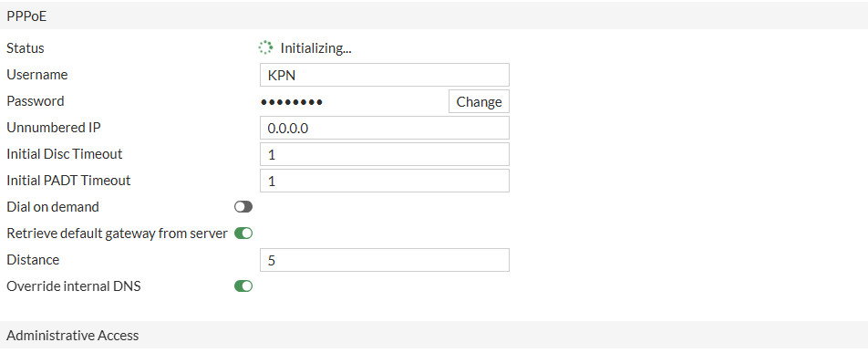868x353 pixels.
Task: Click the Initial Disc Timeout field
Action: pyautogui.click(x=384, y=154)
